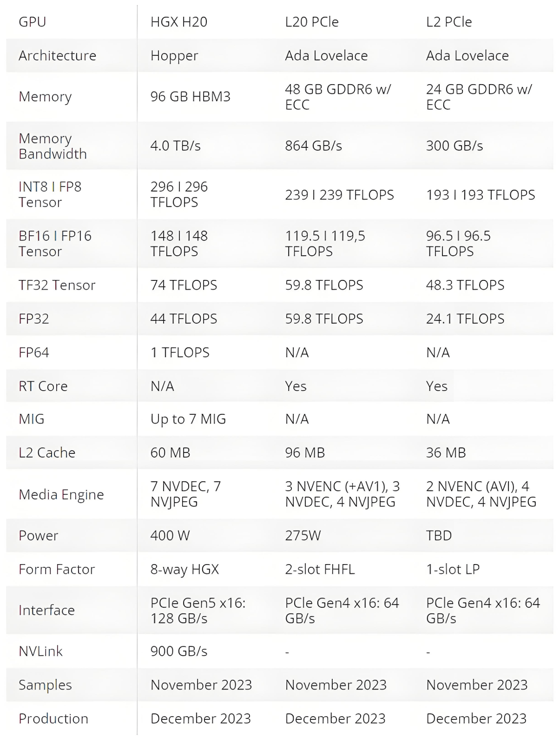Click the L2 PCIe column header
This screenshot has height=738, width=560.
449,22
